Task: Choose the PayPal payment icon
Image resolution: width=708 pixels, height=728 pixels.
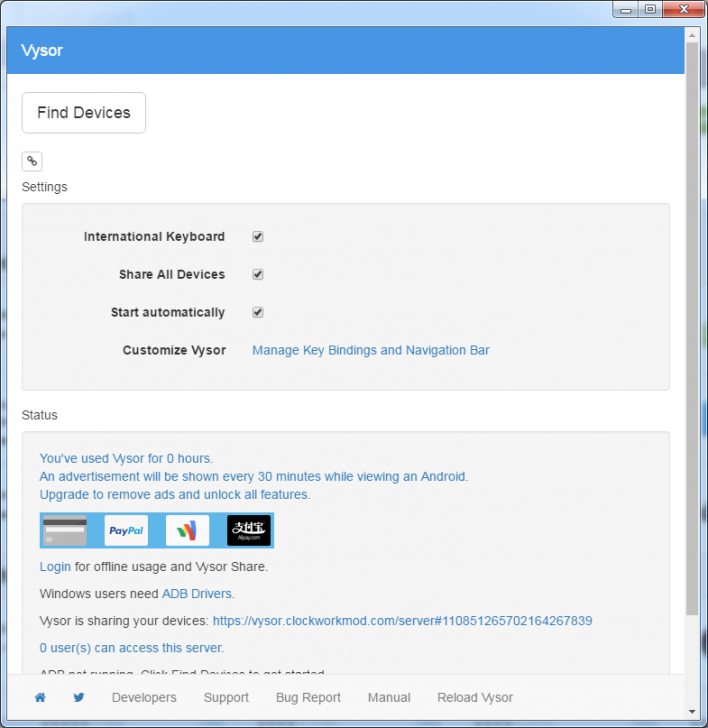Action: [126, 530]
